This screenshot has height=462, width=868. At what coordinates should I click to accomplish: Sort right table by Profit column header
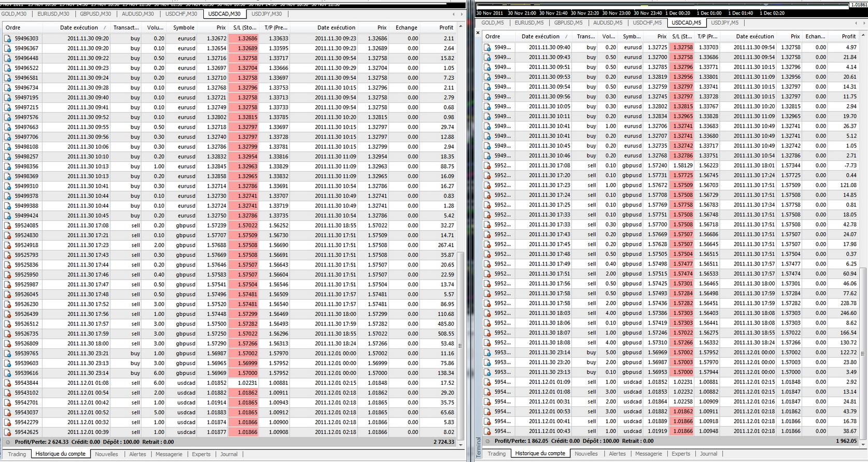pos(849,36)
